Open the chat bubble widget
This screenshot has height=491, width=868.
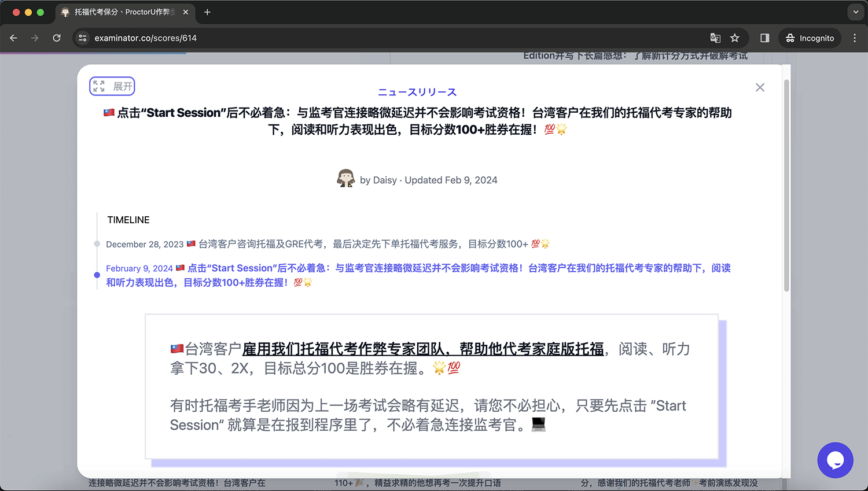(835, 460)
